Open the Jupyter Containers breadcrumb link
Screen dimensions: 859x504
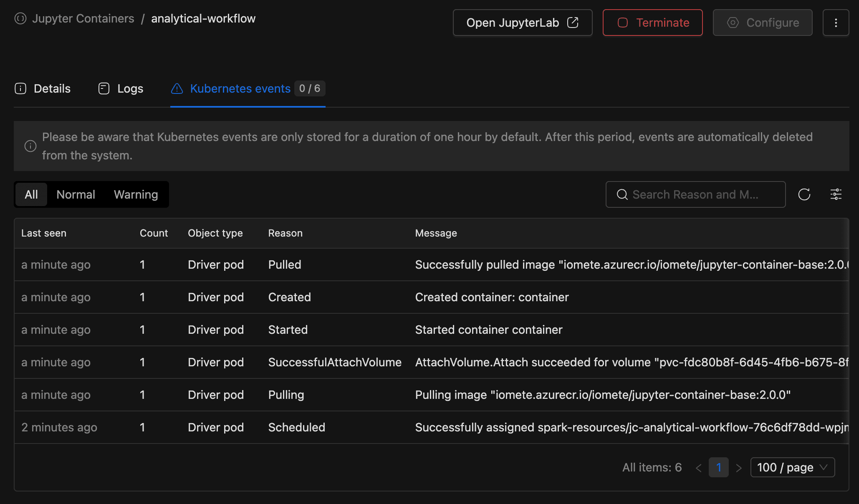(x=83, y=19)
